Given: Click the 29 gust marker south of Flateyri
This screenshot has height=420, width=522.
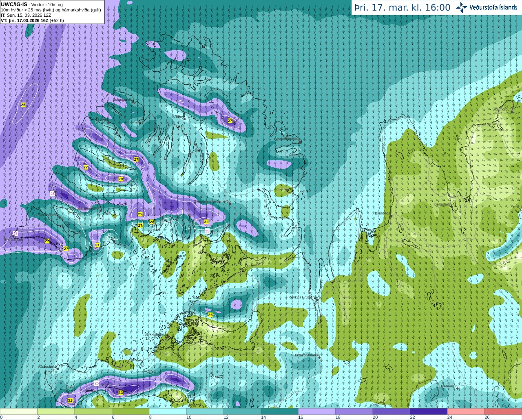Looking at the screenshot, I should [x=121, y=179].
